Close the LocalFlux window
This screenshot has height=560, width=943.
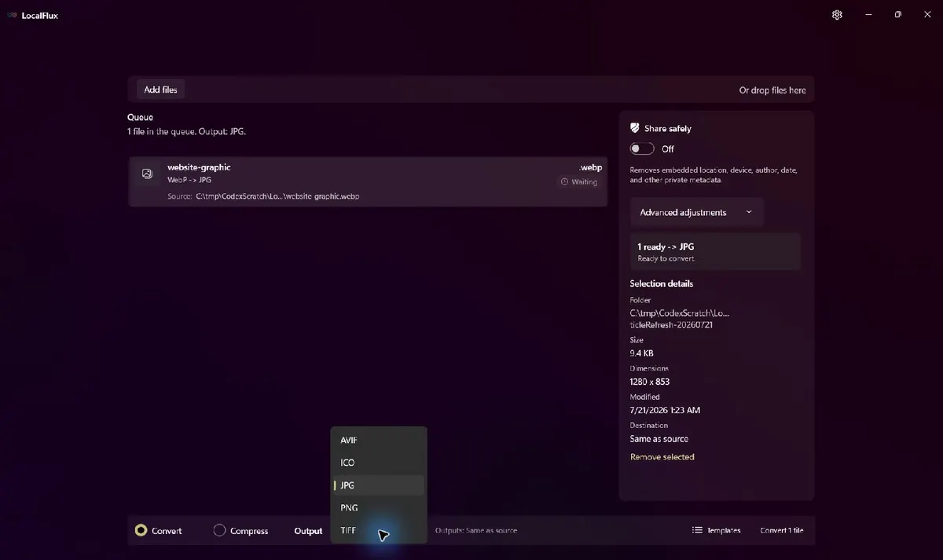click(927, 15)
